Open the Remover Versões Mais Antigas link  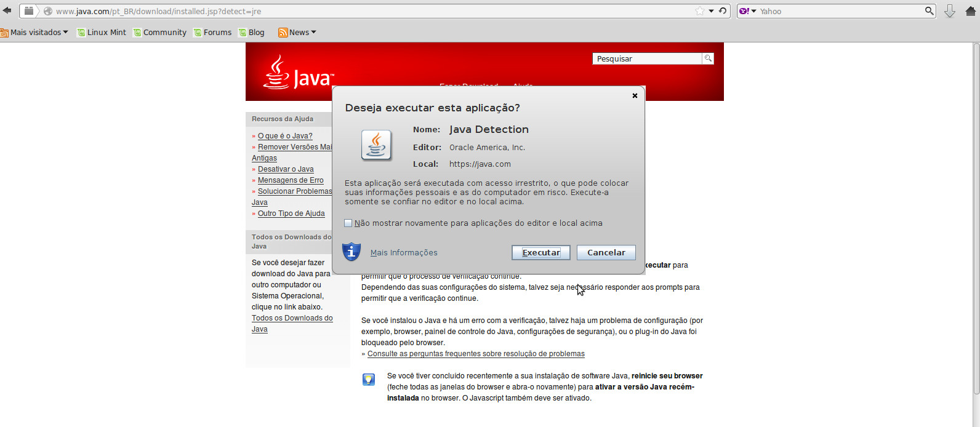click(292, 153)
